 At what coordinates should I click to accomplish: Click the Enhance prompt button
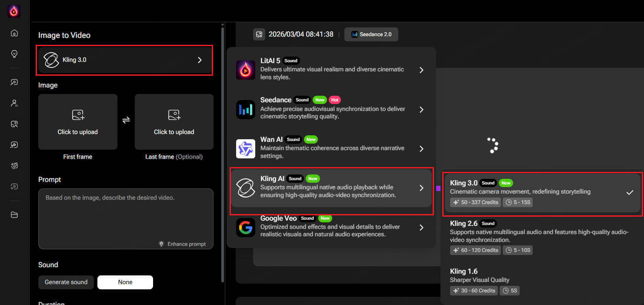coord(182,244)
